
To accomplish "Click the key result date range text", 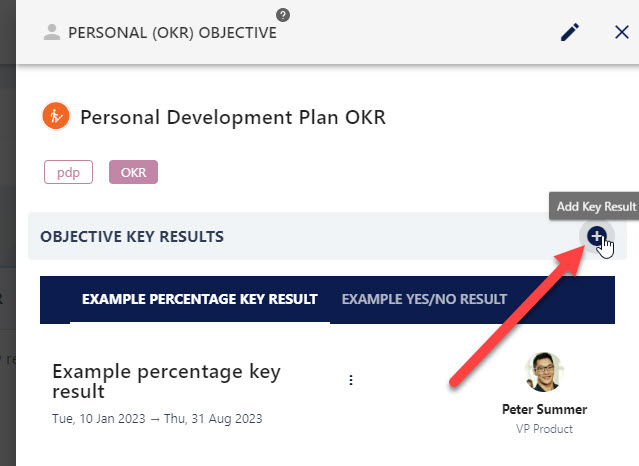I will (x=157, y=419).
